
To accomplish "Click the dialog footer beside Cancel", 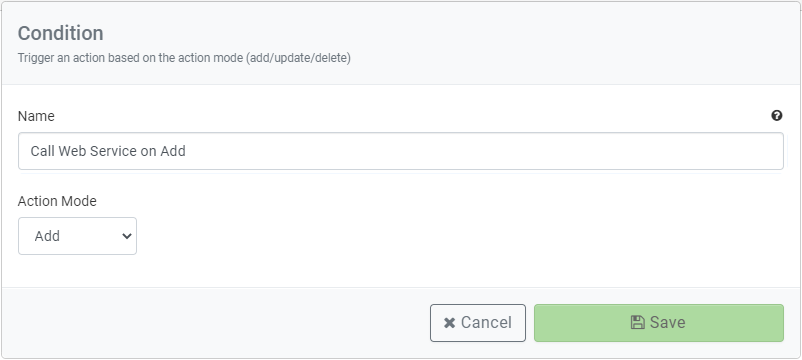I will point(215,323).
